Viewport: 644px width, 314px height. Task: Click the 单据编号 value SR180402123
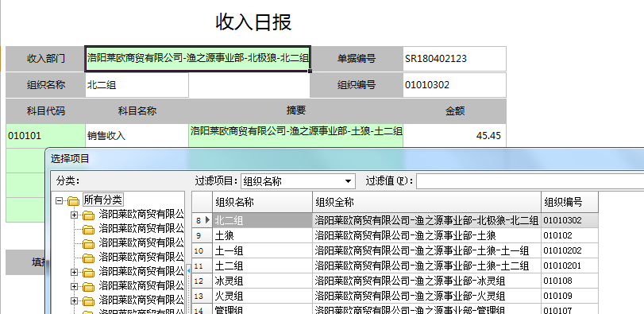coord(454,59)
